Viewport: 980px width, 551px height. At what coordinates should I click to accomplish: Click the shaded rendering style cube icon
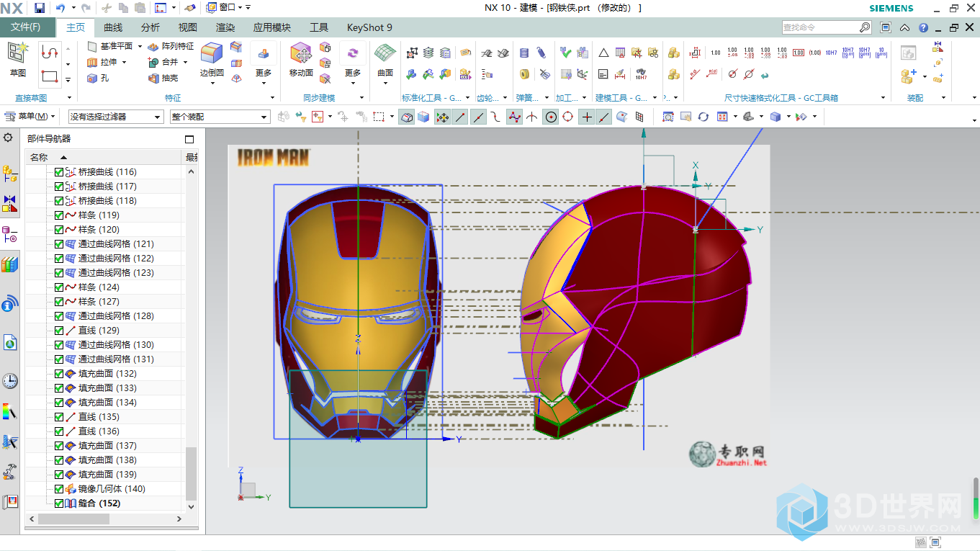776,117
